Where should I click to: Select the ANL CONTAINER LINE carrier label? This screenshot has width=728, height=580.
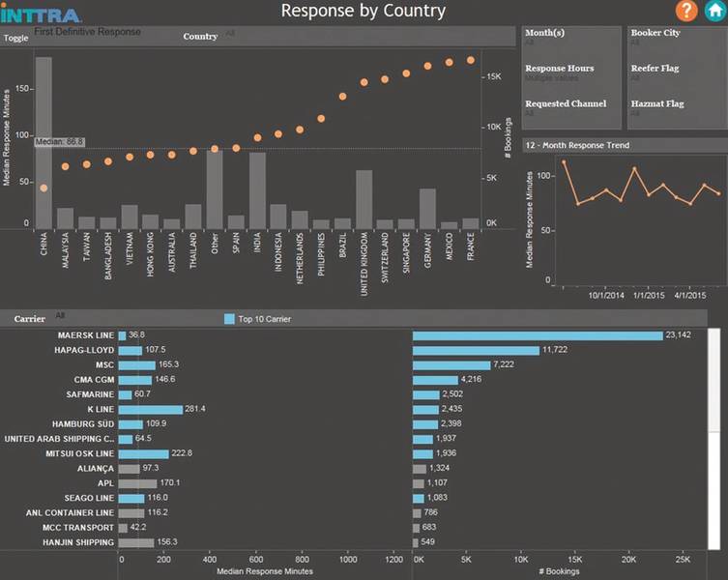click(x=70, y=513)
